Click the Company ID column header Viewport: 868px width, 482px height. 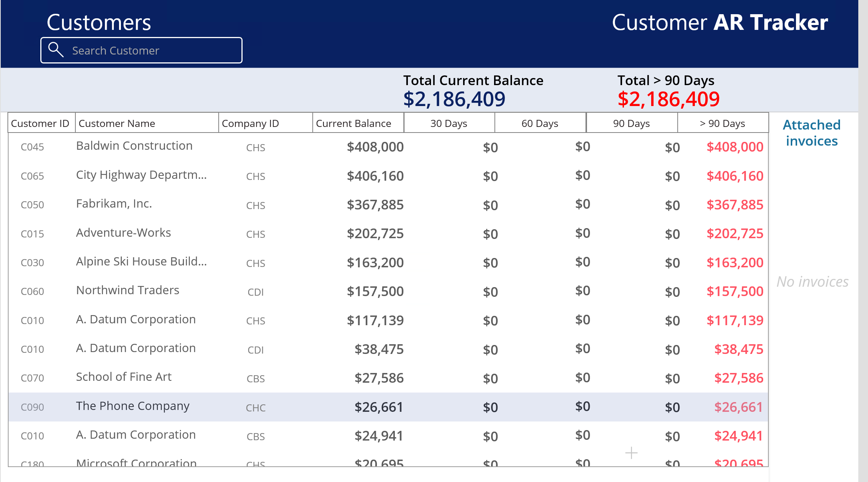click(x=250, y=123)
